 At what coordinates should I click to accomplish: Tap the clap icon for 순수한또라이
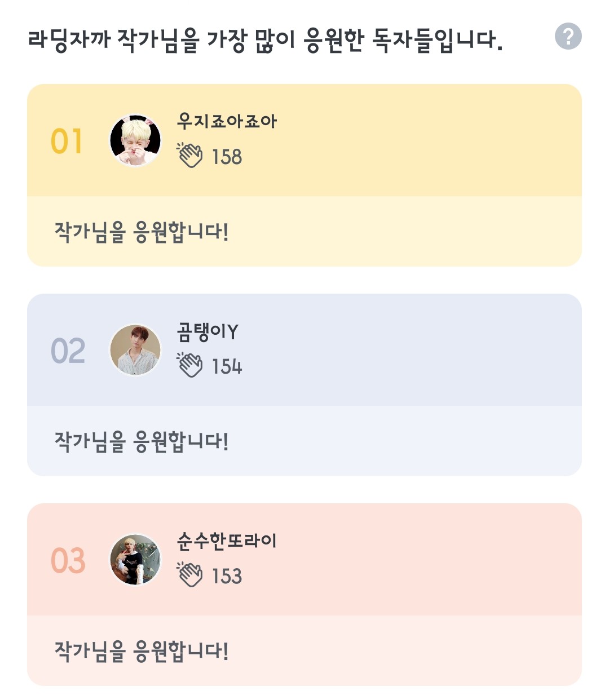coord(190,575)
